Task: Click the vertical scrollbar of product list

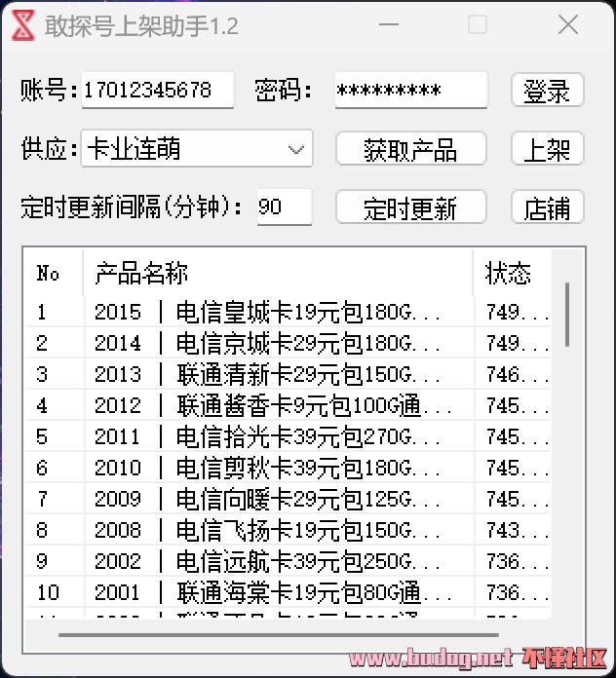Action: (x=567, y=315)
